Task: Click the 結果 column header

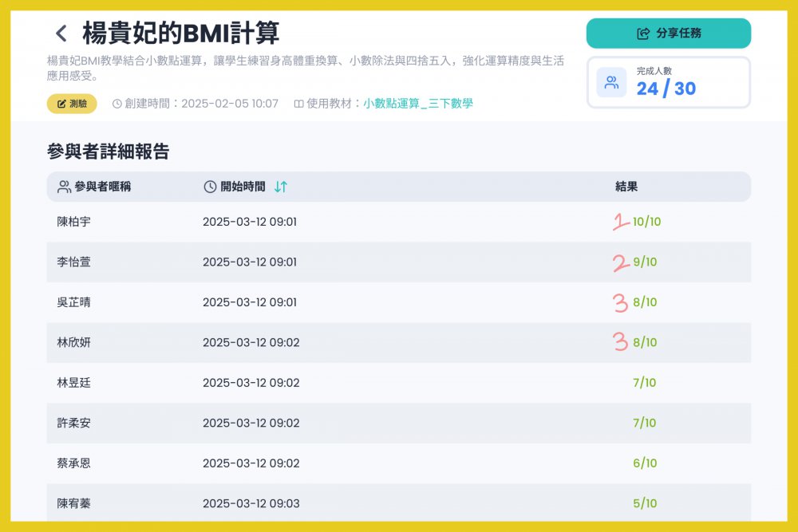Action: coord(626,187)
